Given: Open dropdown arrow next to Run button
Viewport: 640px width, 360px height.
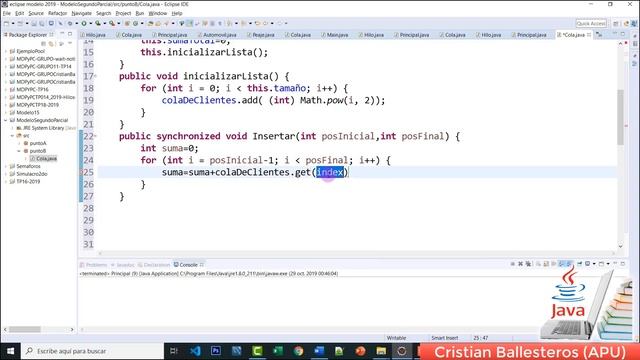Looking at the screenshot, I should click(x=91, y=23).
